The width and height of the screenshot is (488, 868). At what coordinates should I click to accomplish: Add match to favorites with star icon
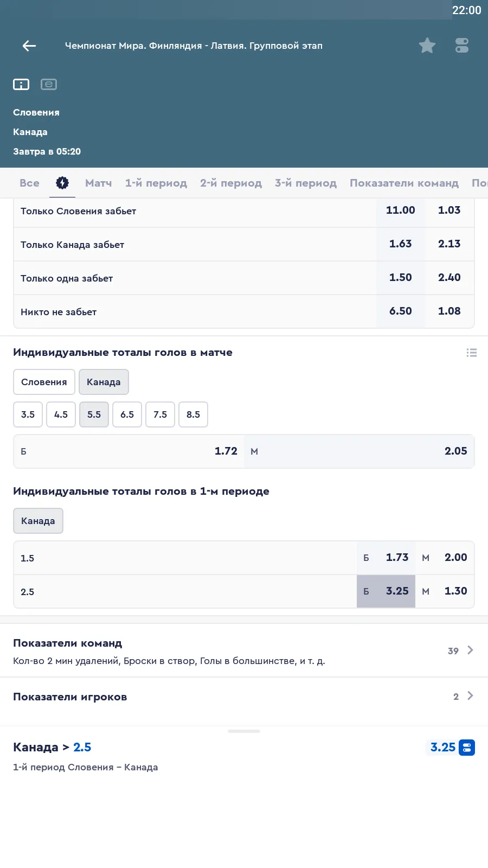(x=427, y=46)
